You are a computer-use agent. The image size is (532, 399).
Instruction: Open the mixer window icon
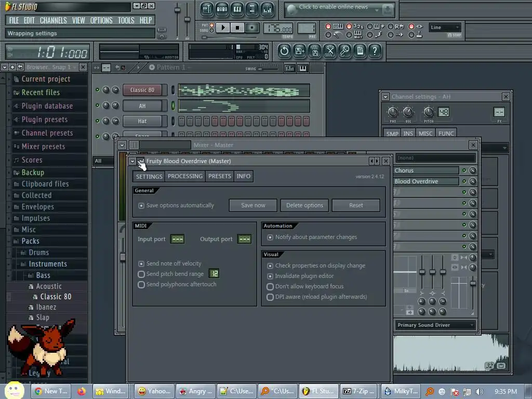[268, 9]
